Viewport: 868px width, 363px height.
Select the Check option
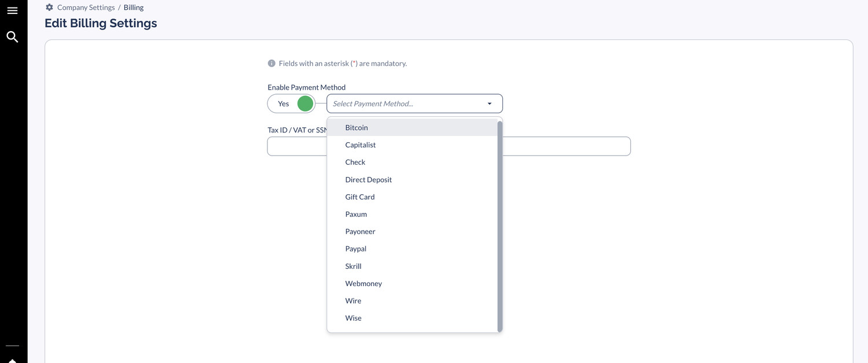355,162
